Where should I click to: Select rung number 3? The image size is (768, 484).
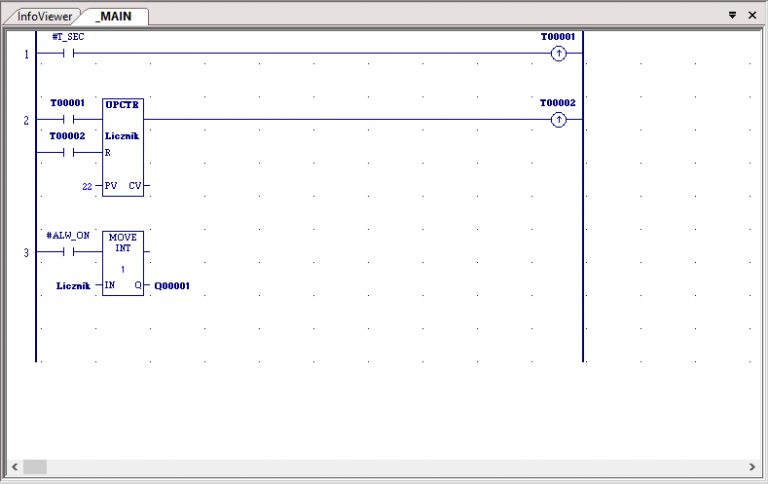point(26,254)
